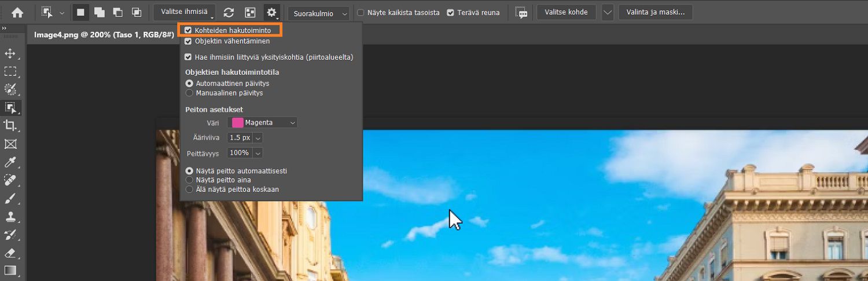Image resolution: width=868 pixels, height=281 pixels.
Task: Open Ääriviiva width dropdown arrow
Action: [258, 138]
